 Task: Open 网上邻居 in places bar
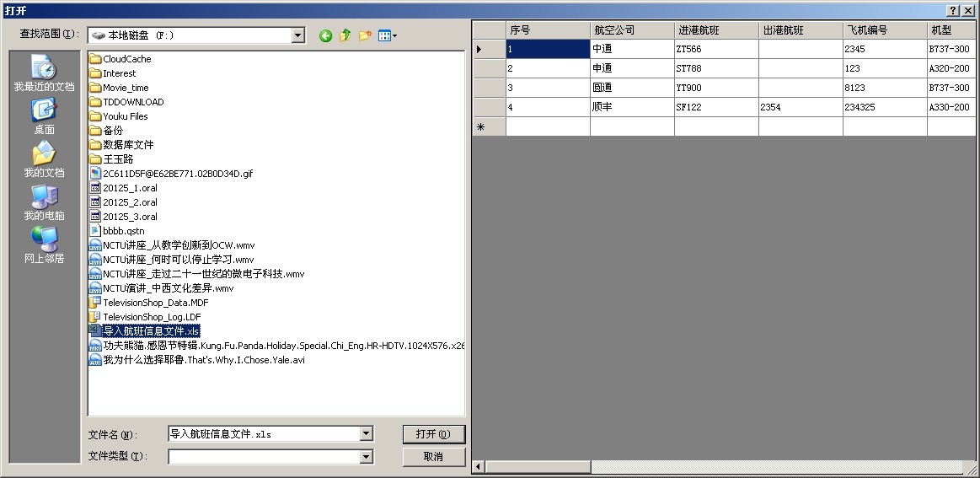click(45, 245)
